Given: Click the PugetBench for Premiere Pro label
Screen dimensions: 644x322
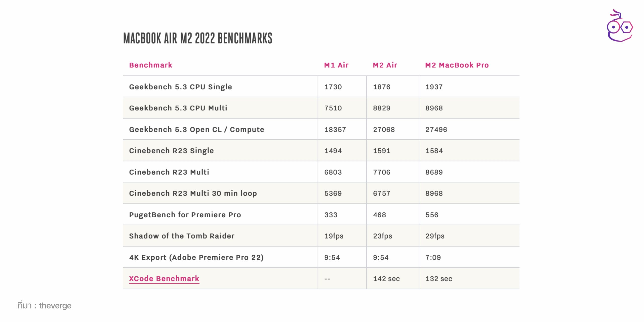Looking at the screenshot, I should (185, 215).
